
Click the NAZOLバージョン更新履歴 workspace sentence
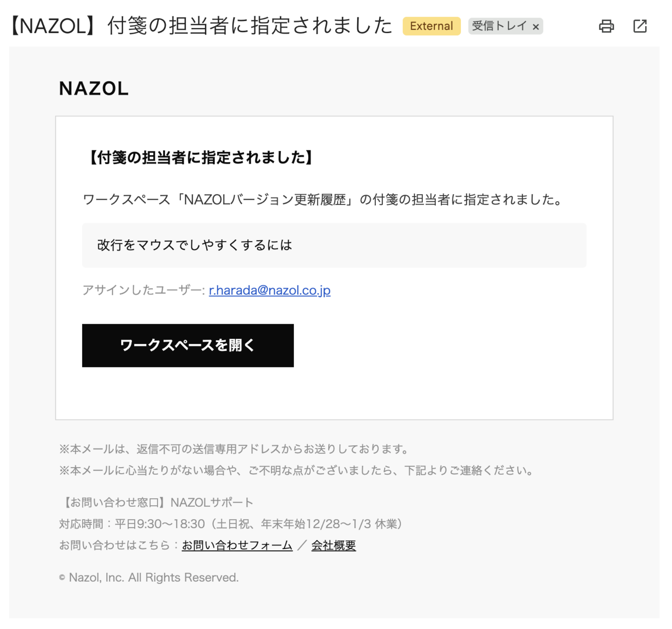(x=323, y=200)
